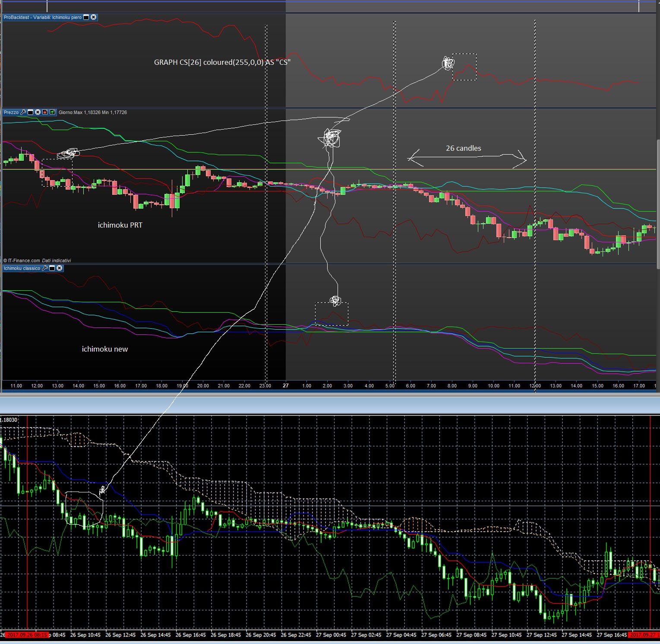Click the green up-arrow icon in Prezzo header
The height and width of the screenshot is (644, 660).
[53, 112]
